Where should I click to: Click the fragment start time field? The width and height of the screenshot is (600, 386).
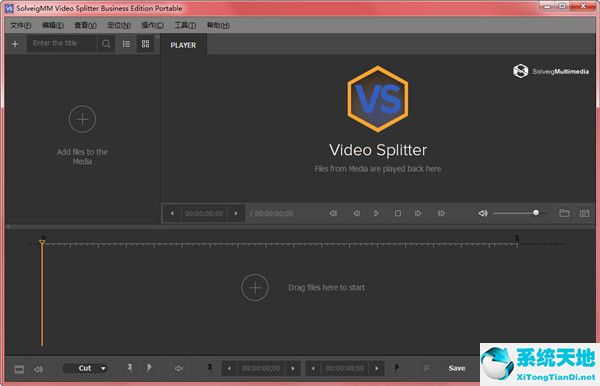(261, 368)
